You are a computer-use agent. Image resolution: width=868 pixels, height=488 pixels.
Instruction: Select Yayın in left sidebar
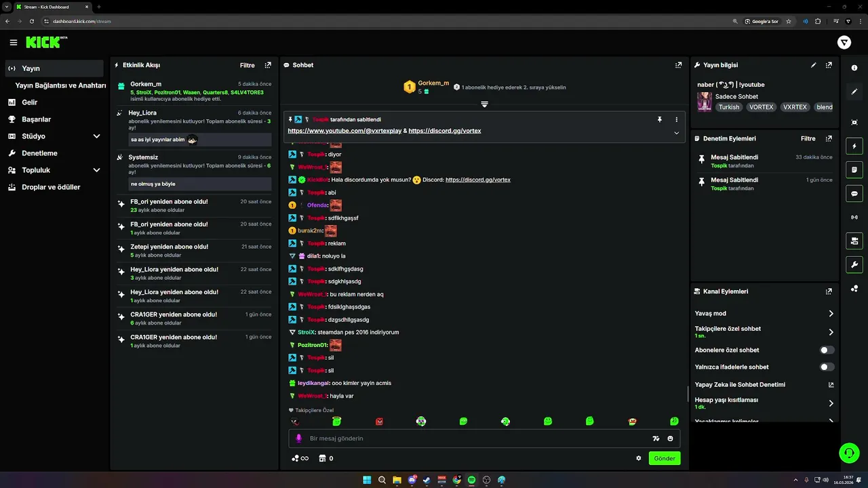point(54,68)
